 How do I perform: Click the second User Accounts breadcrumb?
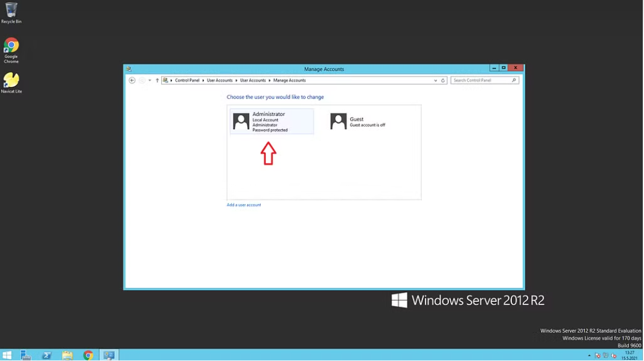coord(252,80)
